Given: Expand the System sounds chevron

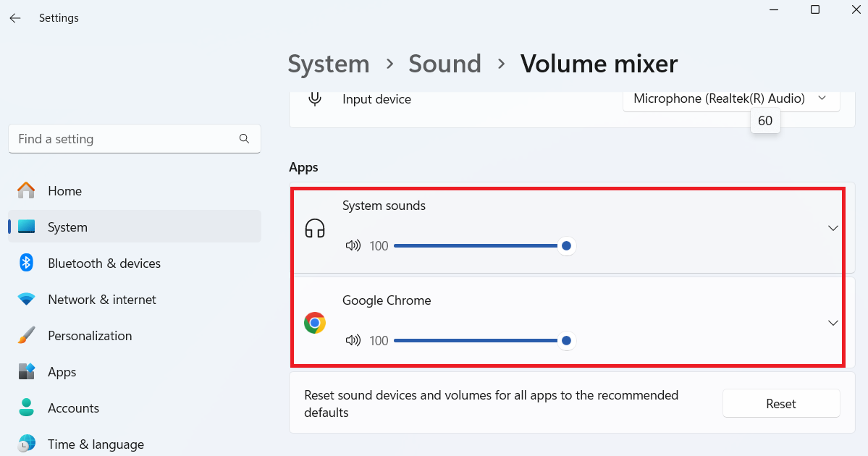Looking at the screenshot, I should pos(833,228).
